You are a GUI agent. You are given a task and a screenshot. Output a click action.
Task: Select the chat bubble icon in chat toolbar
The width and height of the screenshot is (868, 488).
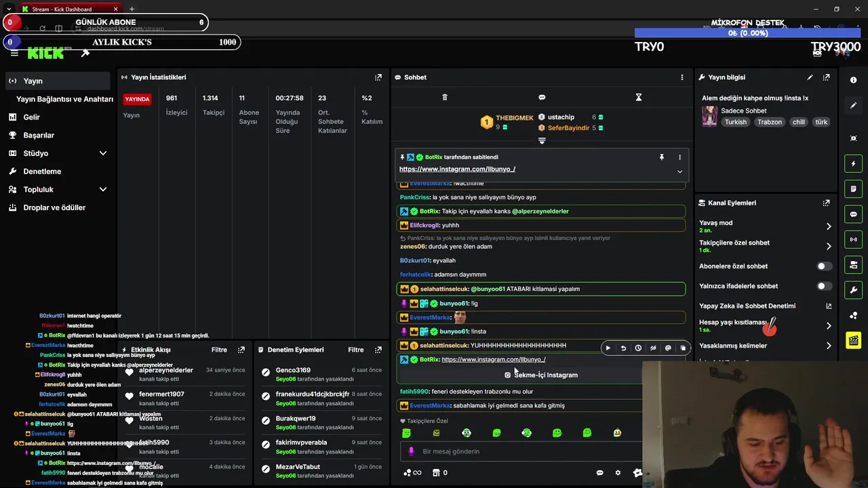[x=542, y=98]
